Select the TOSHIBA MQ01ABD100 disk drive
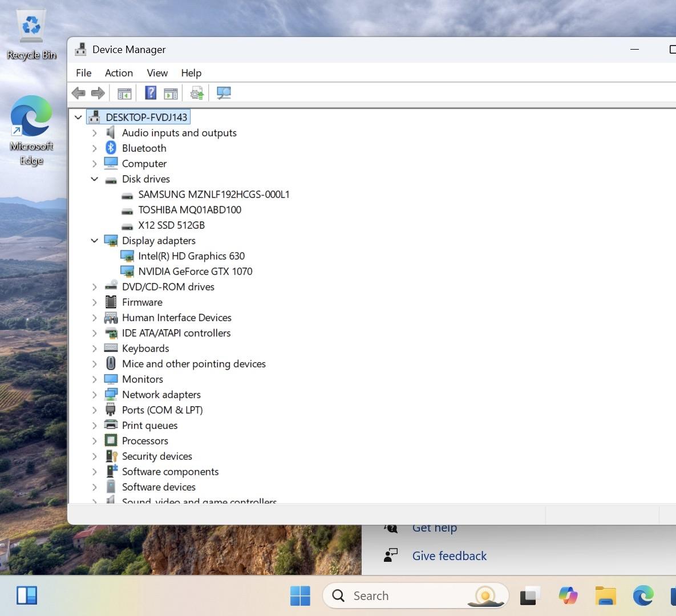Viewport: 676px width, 616px height. click(x=189, y=210)
